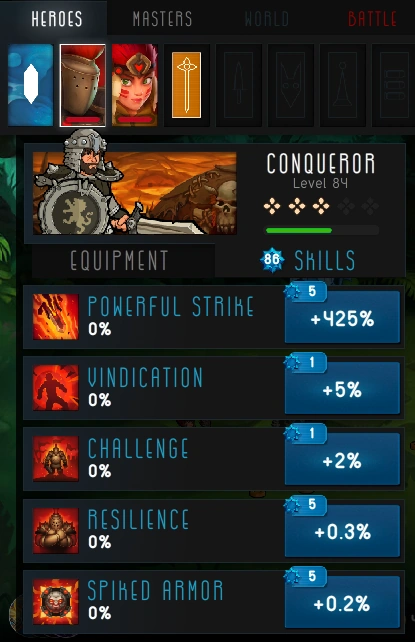This screenshot has width=415, height=642.
Task: Select the helmeted knight hero portrait
Action: (83, 85)
